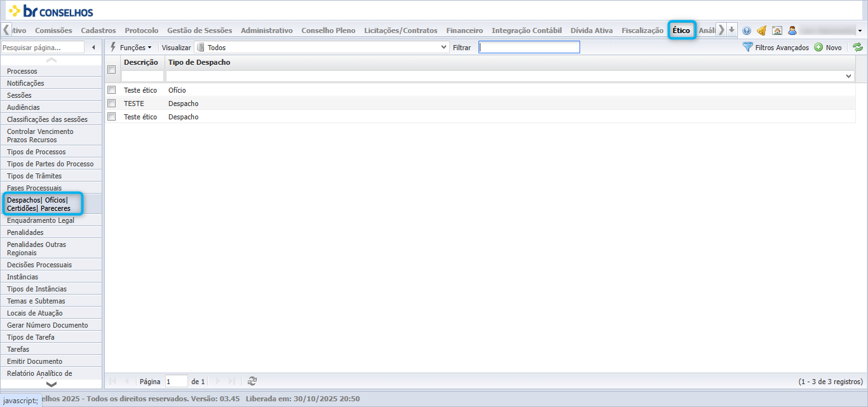
Task: Click the Filtrar text field
Action: [x=529, y=47]
